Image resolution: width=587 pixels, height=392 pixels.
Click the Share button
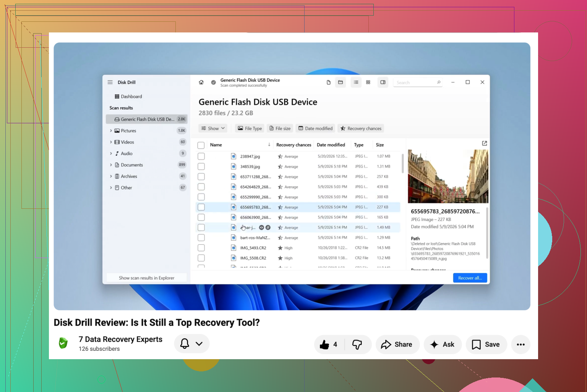coord(397,345)
